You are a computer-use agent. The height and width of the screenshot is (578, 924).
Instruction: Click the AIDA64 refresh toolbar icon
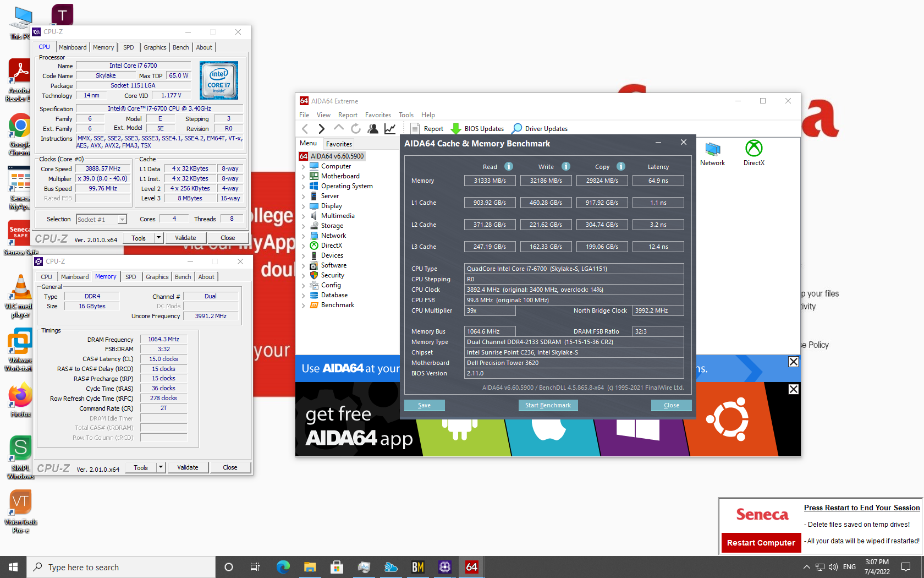(x=356, y=129)
